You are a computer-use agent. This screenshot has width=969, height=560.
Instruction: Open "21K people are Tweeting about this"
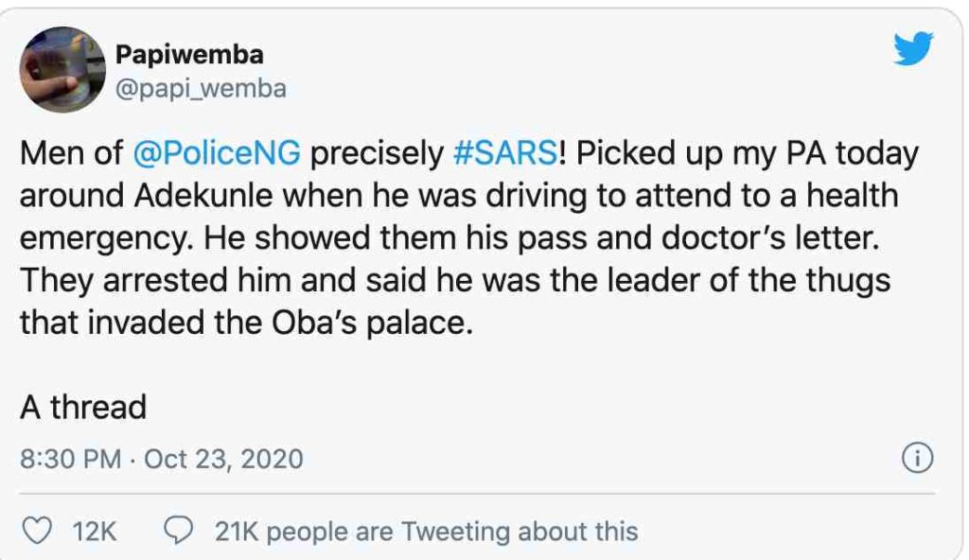click(x=426, y=532)
